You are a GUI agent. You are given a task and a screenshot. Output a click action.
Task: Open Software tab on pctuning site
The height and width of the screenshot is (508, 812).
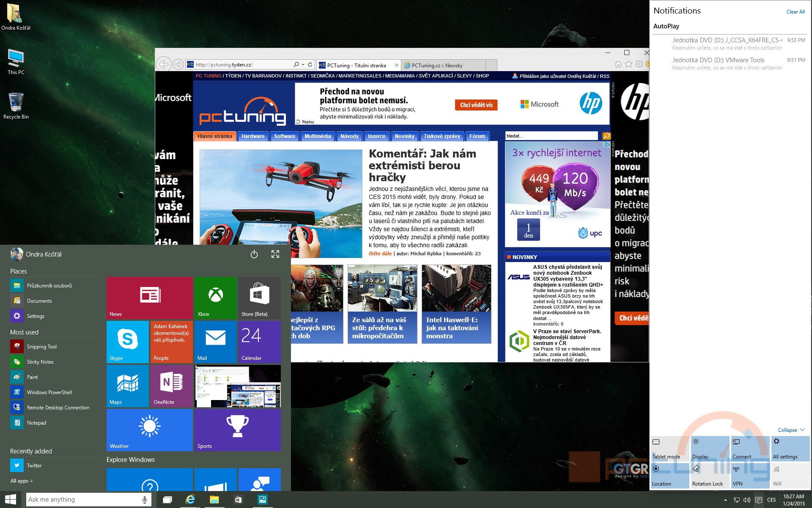pos(285,136)
